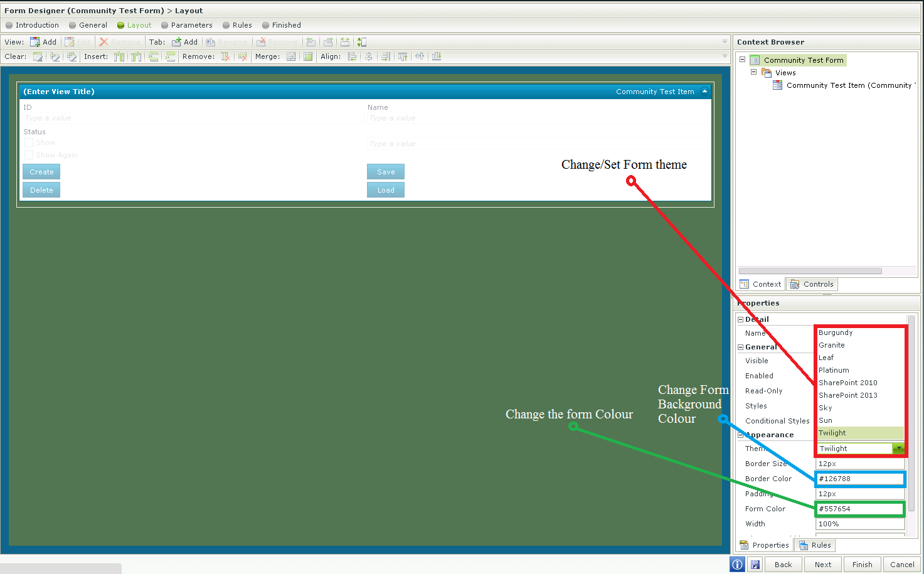The width and height of the screenshot is (924, 574).
Task: Click the move tab right icon
Action: pyautogui.click(x=327, y=42)
